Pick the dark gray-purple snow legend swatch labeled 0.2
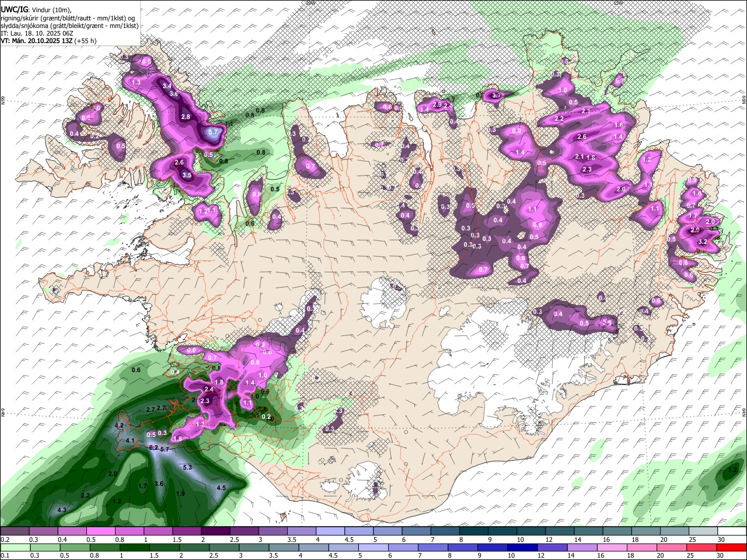The image size is (747, 560). pyautogui.click(x=15, y=531)
